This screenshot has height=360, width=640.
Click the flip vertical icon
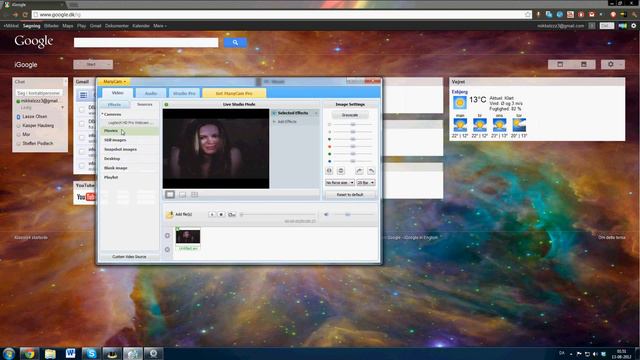click(341, 171)
